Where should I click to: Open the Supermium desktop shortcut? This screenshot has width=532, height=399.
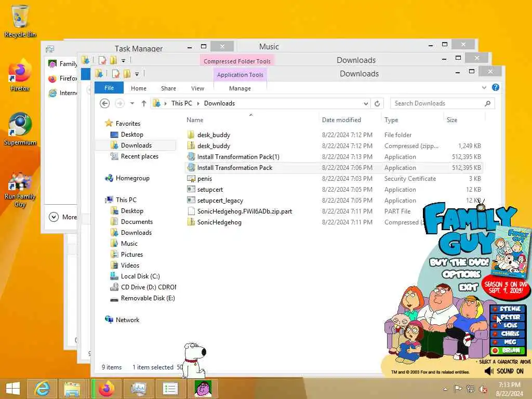20,129
